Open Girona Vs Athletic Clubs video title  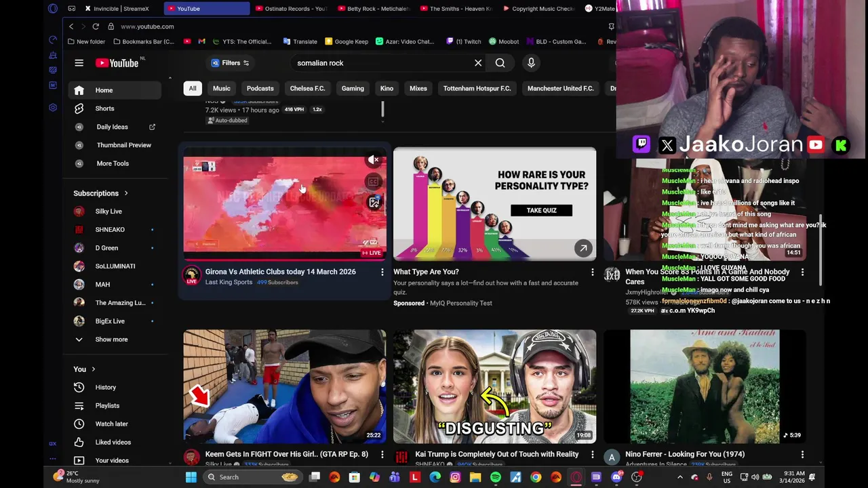(280, 272)
